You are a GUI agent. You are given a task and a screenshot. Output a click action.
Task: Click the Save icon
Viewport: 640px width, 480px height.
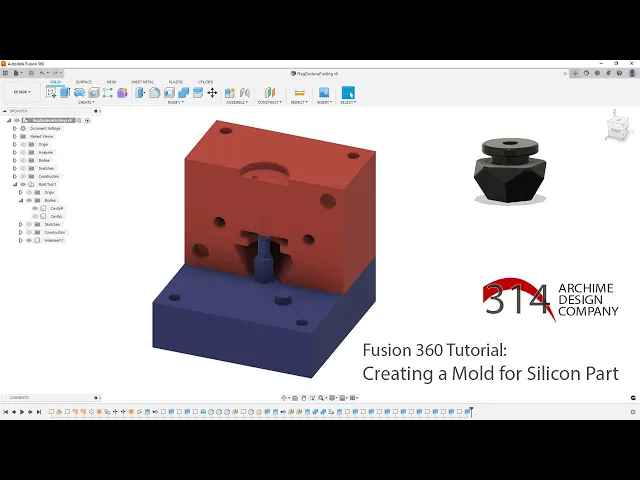coord(31,73)
